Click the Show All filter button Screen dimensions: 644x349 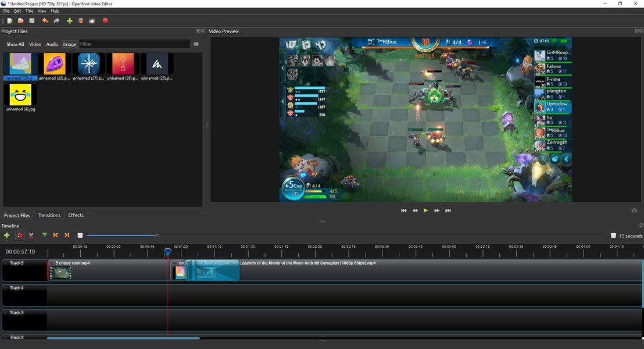pos(15,44)
